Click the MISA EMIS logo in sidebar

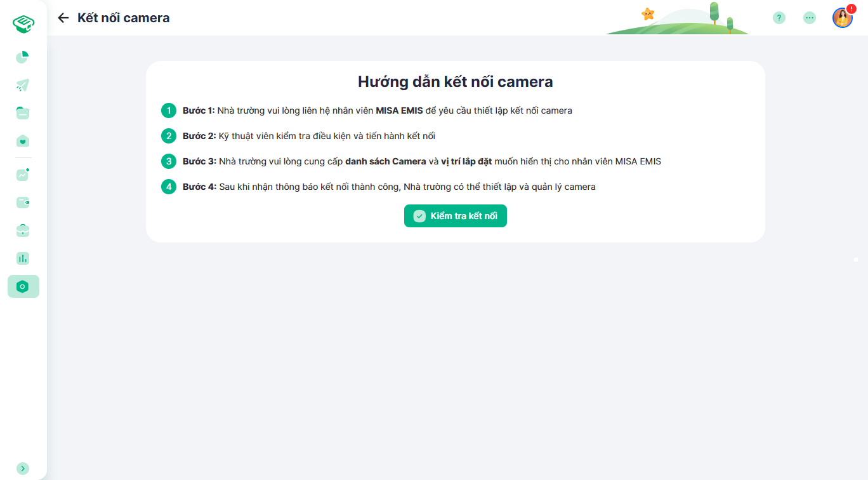23,24
